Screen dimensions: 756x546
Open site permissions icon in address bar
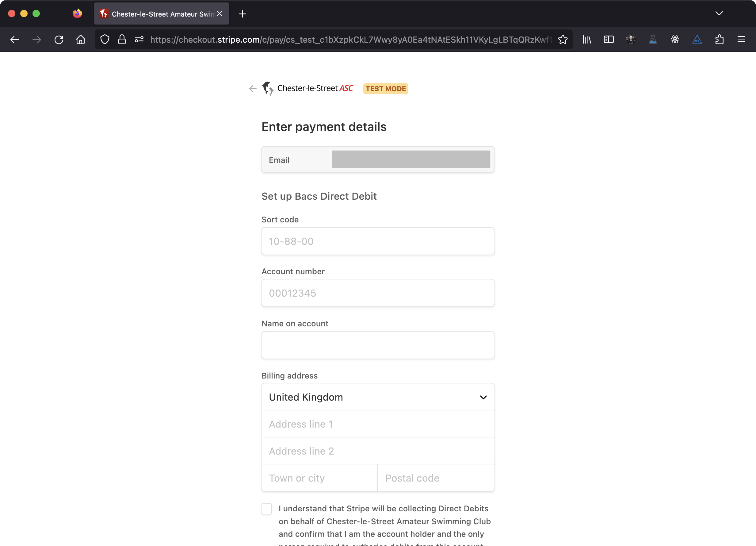click(x=139, y=40)
